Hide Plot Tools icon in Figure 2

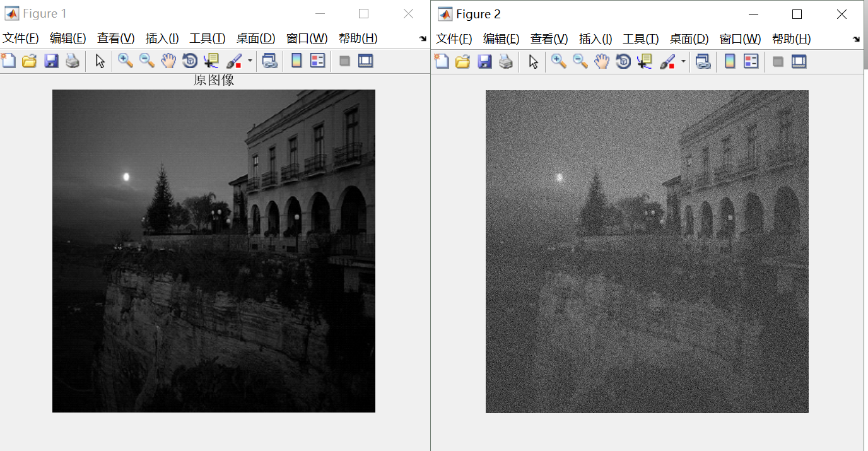[778, 62]
